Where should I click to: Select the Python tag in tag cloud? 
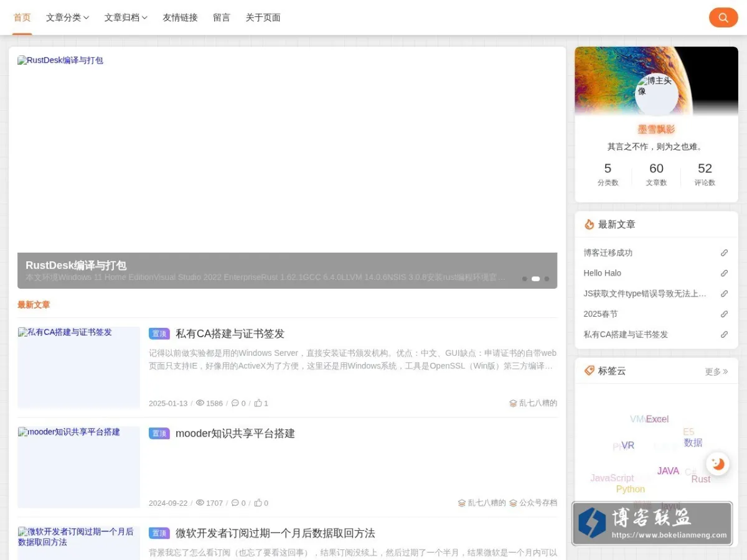631,489
